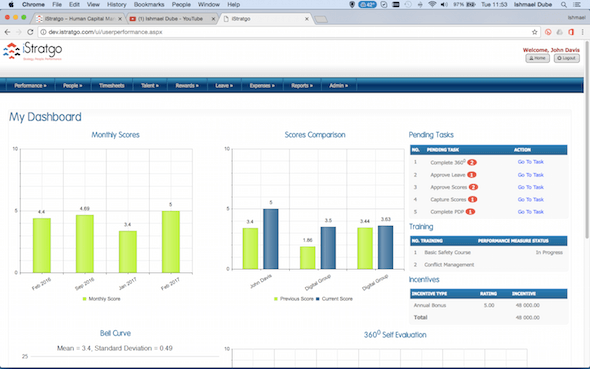Open Notification Center icon

pyautogui.click(x=577, y=5)
